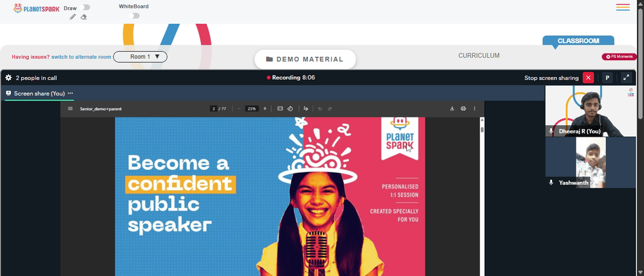Click Yashwanth video thumbnail
The height and width of the screenshot is (276, 644).
point(590,163)
